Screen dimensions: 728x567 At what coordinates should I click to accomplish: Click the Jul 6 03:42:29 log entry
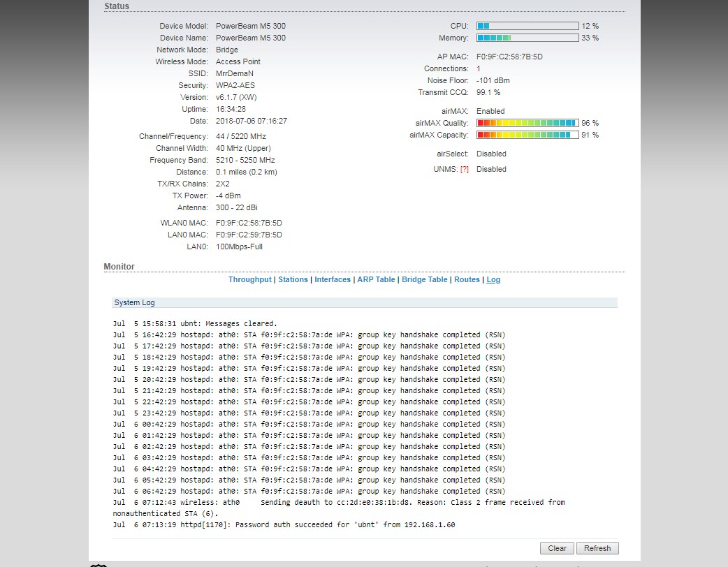pyautogui.click(x=309, y=457)
